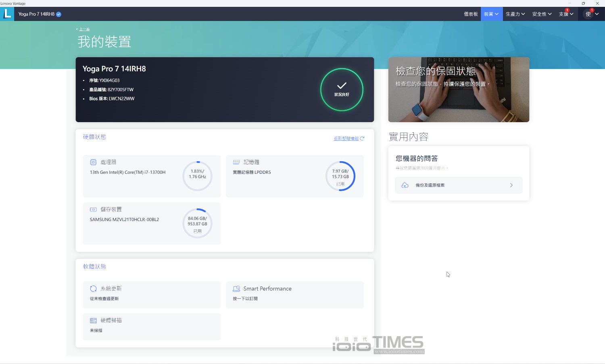Image resolution: width=605 pixels, height=364 pixels.
Task: Click the 重新整理模組 refresh link
Action: point(346,138)
